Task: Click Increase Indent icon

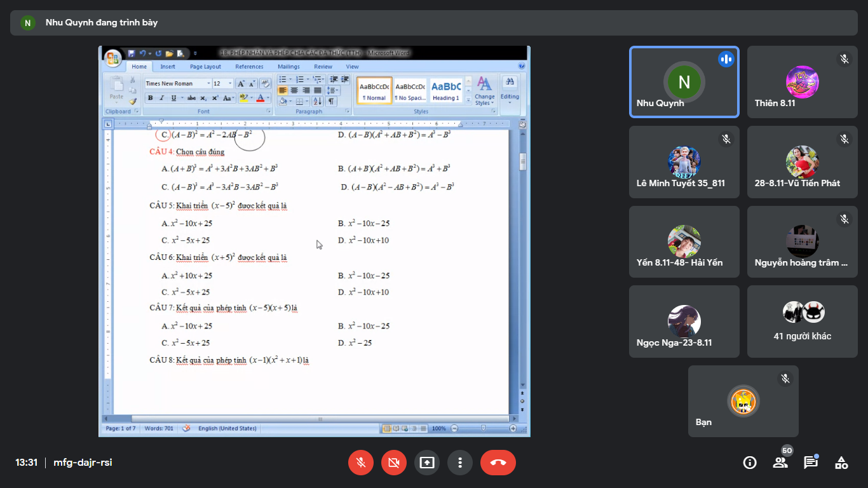Action: point(345,79)
